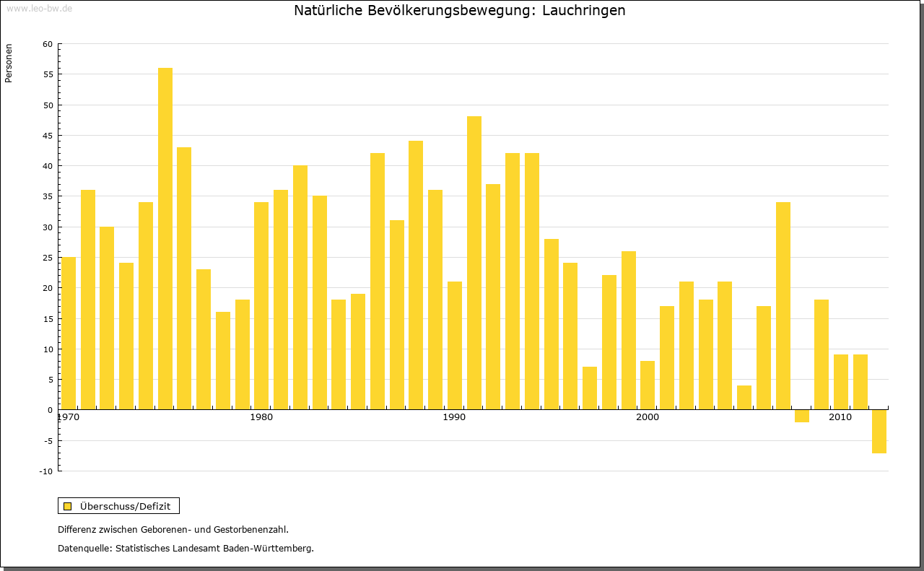Click the yellow legend swatch for Überschuss/Defizit

point(67,506)
